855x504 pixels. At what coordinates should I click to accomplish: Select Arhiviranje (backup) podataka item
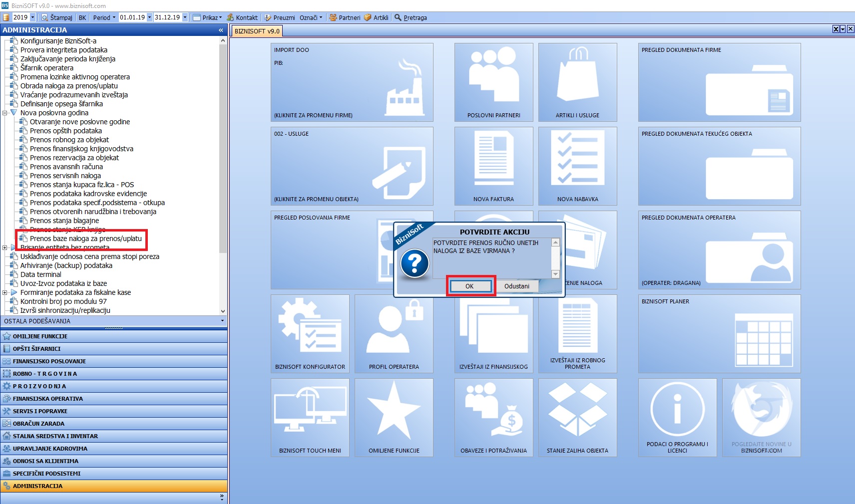[x=66, y=265]
